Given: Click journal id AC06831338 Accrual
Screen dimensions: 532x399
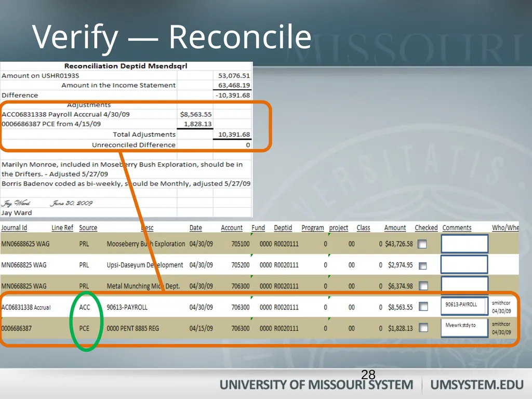Looking at the screenshot, I should click(26, 308).
